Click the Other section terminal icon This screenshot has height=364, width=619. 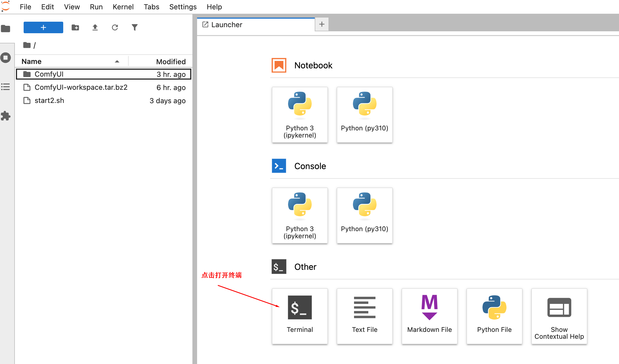coord(279,267)
